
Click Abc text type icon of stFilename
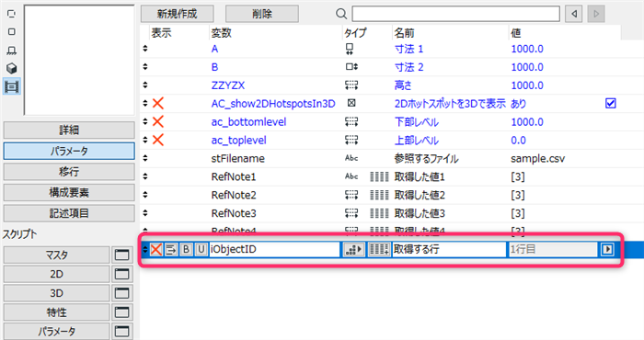click(351, 158)
